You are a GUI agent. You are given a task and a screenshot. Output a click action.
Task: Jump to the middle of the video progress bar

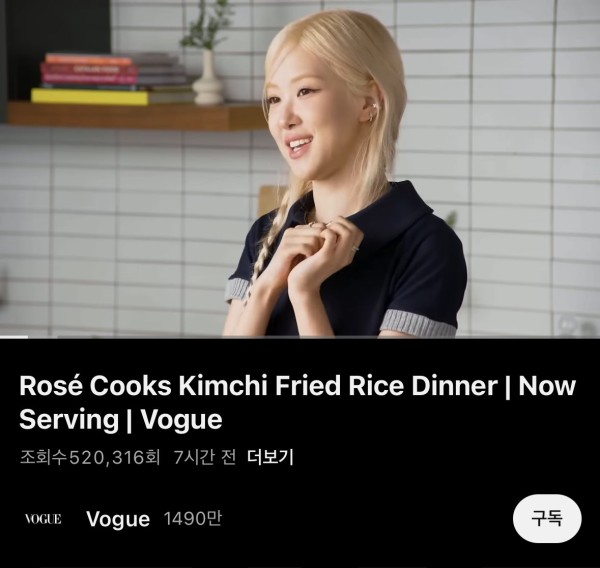click(x=300, y=337)
